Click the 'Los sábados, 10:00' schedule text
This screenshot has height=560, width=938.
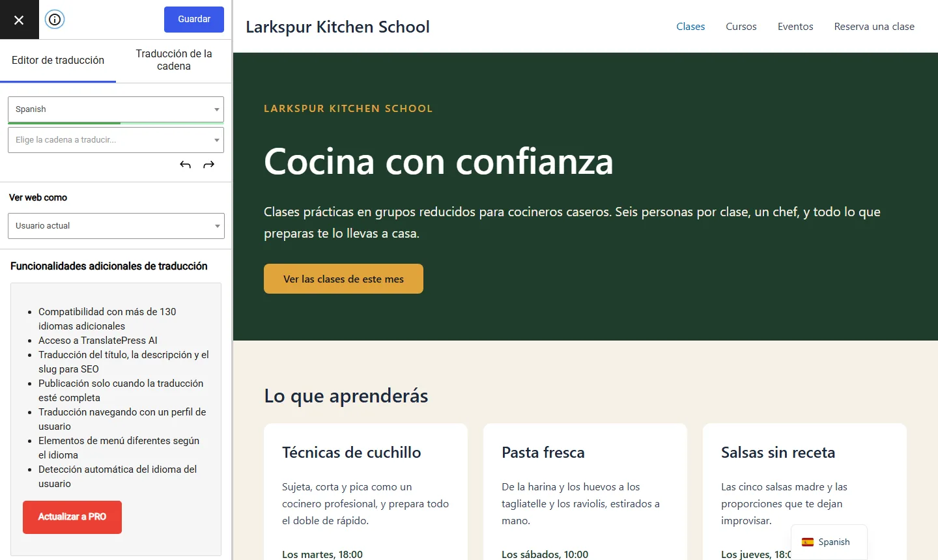coord(545,554)
